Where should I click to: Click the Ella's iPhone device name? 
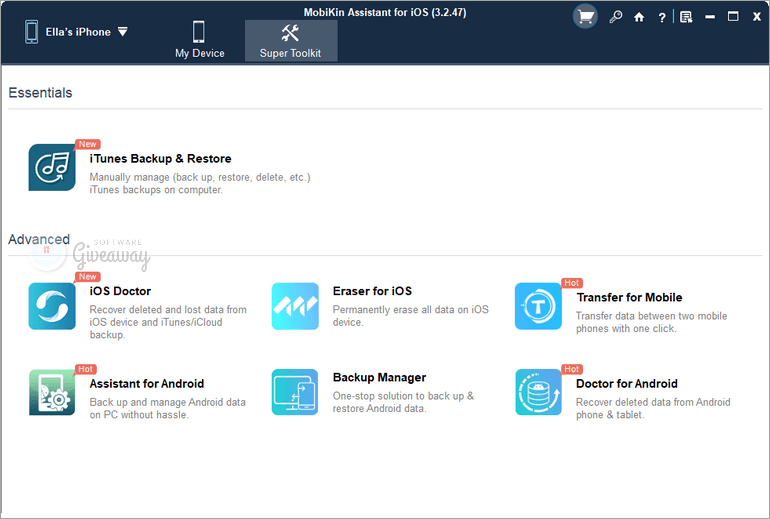(x=78, y=32)
